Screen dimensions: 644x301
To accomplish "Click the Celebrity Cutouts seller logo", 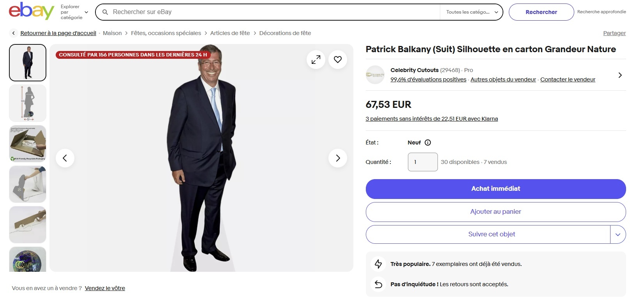I will pyautogui.click(x=375, y=75).
